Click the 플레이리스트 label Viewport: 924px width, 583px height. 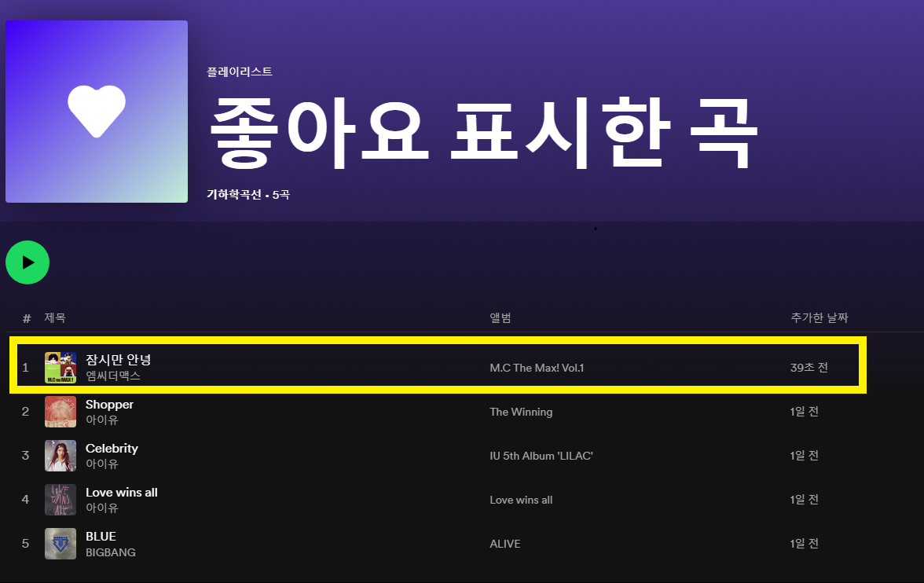(x=239, y=72)
